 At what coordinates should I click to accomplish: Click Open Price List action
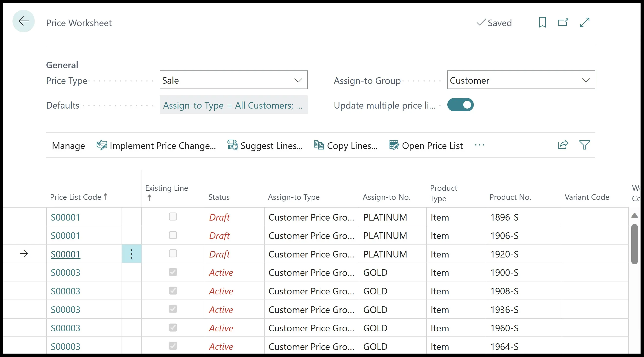426,145
